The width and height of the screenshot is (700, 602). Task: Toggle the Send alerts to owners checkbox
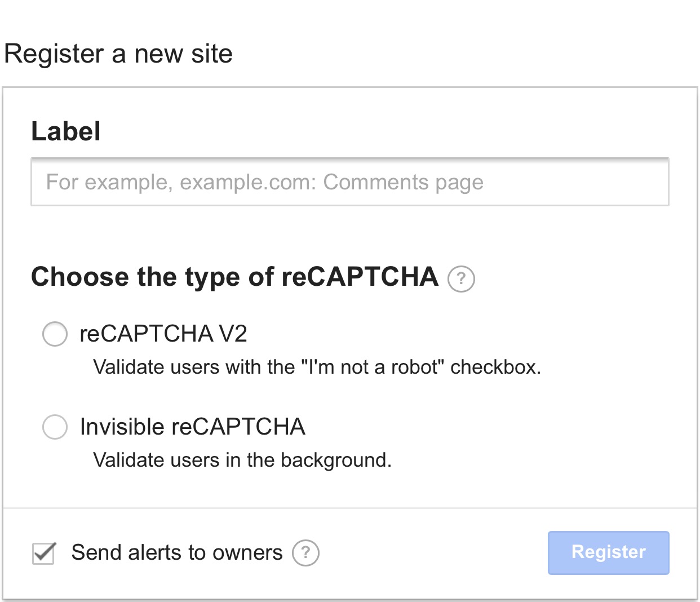pyautogui.click(x=43, y=553)
